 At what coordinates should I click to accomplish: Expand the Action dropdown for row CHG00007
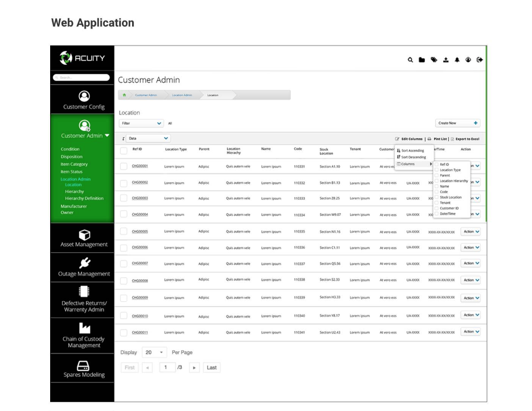pos(470,264)
